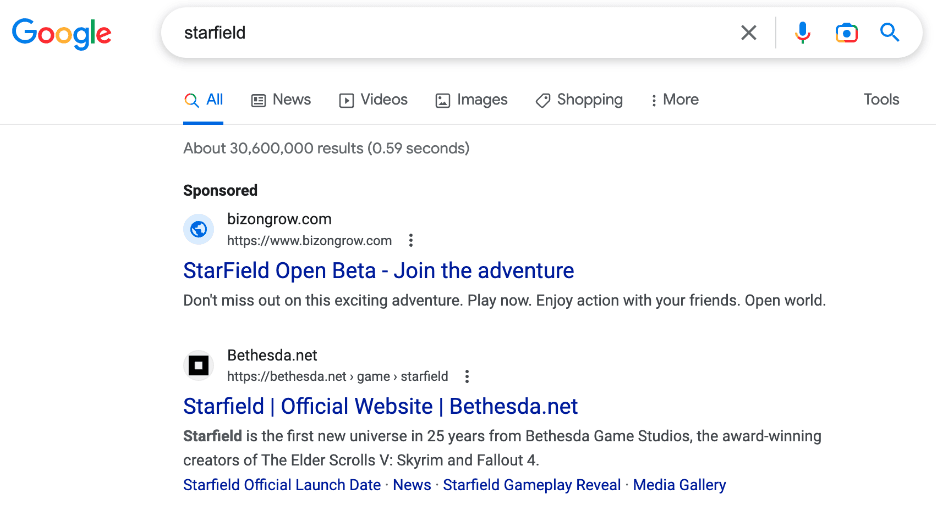936x512 pixels.
Task: Click inside the starfield search field
Action: point(450,33)
